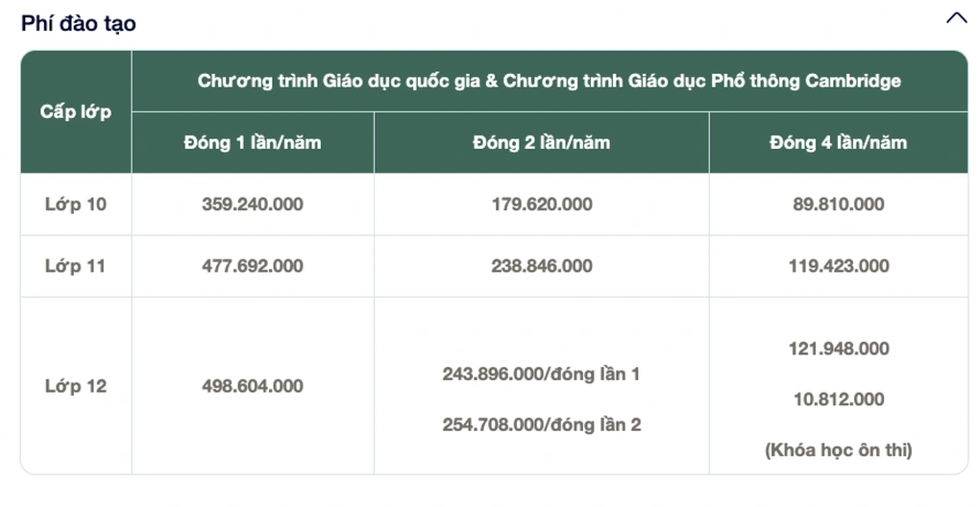Click the 238.846.000 fee cell
The height and width of the screenshot is (507, 980).
(542, 266)
